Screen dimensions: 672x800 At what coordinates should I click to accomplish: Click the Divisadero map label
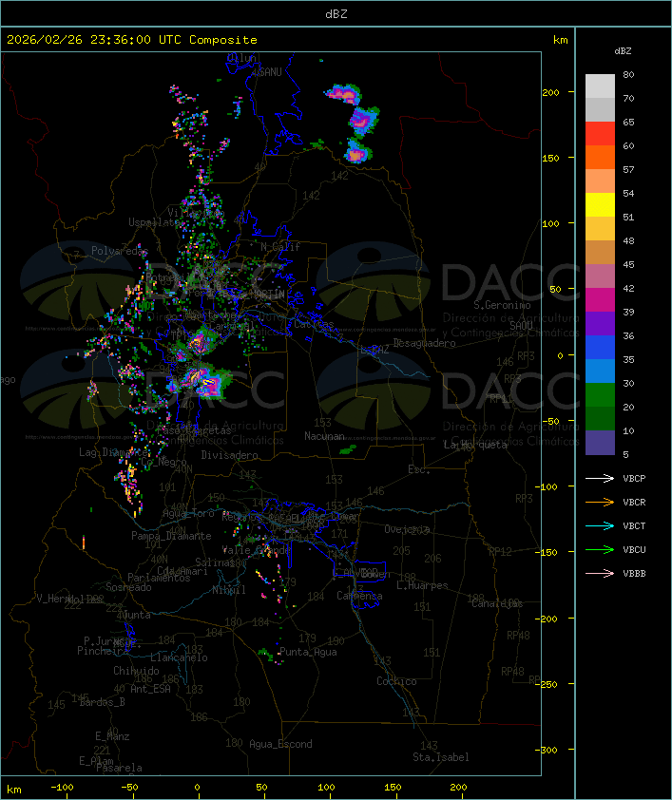229,454
